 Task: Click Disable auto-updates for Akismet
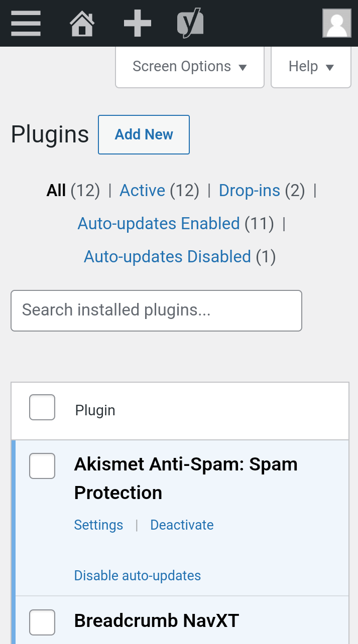coord(138,575)
